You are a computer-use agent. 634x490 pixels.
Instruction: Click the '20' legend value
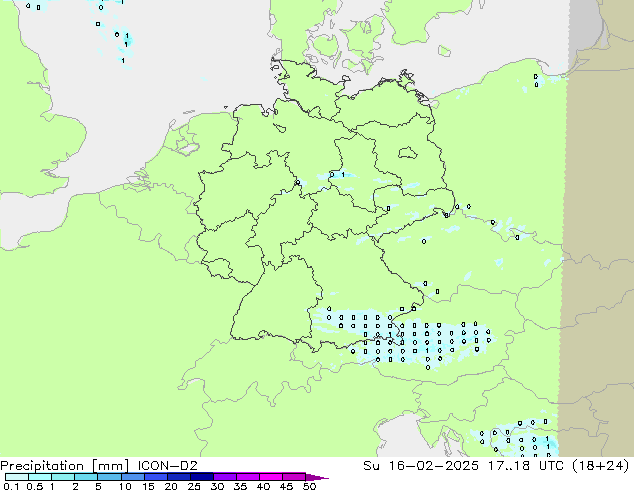click(171, 486)
